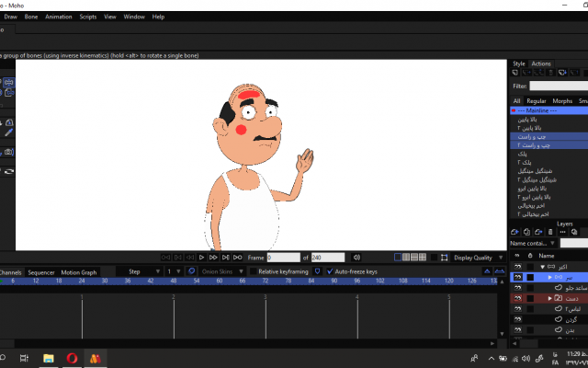
Task: Select the camera tool in the left toolbox
Action: click(8, 152)
